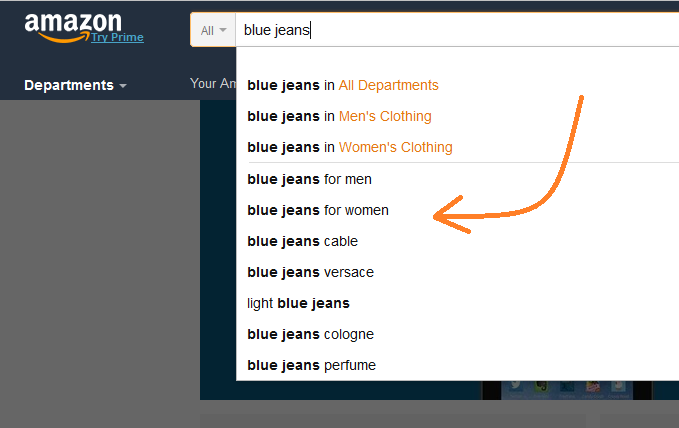Select blue jeans in Women's Clothing
This screenshot has height=428, width=679.
350,147
